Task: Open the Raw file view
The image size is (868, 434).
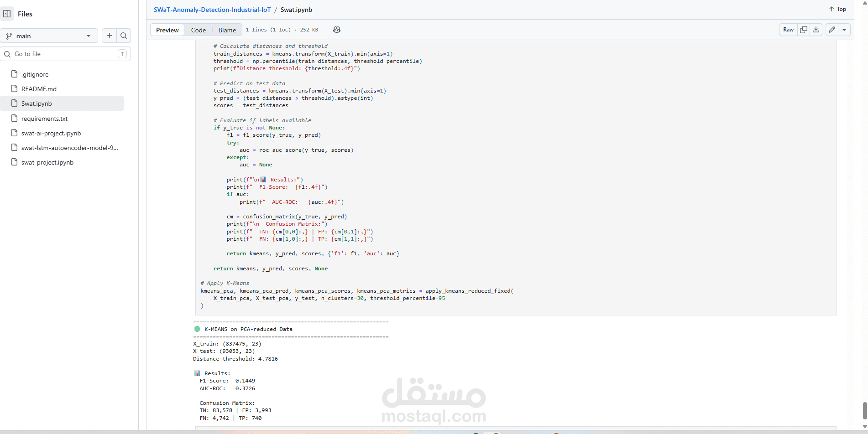Action: click(788, 30)
